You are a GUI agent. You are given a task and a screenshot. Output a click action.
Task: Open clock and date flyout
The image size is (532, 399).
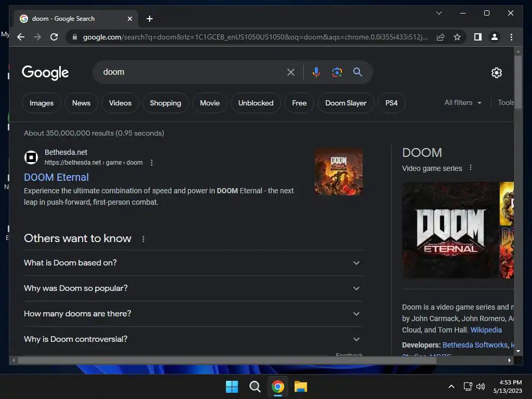pyautogui.click(x=508, y=387)
